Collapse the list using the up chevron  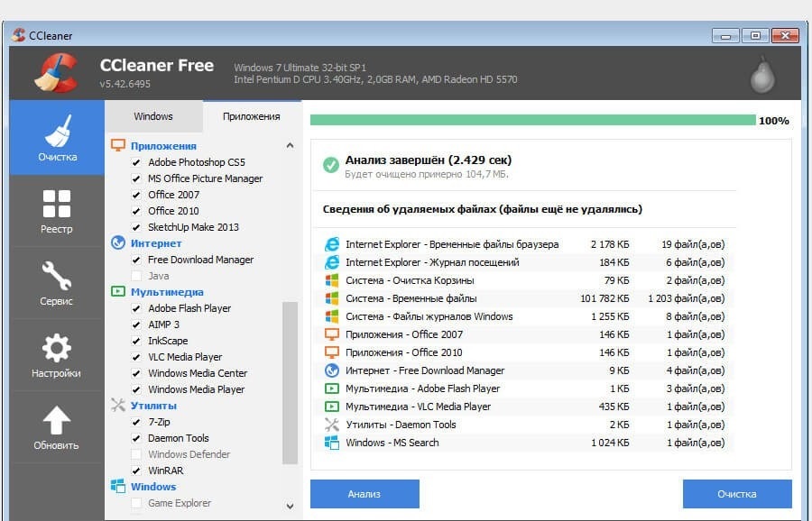coord(290,145)
